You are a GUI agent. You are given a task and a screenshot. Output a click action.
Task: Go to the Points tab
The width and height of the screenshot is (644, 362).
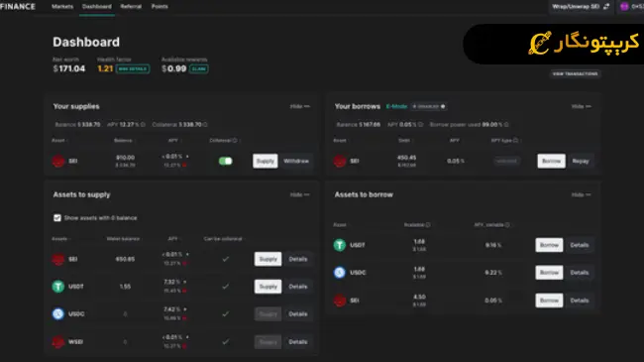(x=160, y=7)
